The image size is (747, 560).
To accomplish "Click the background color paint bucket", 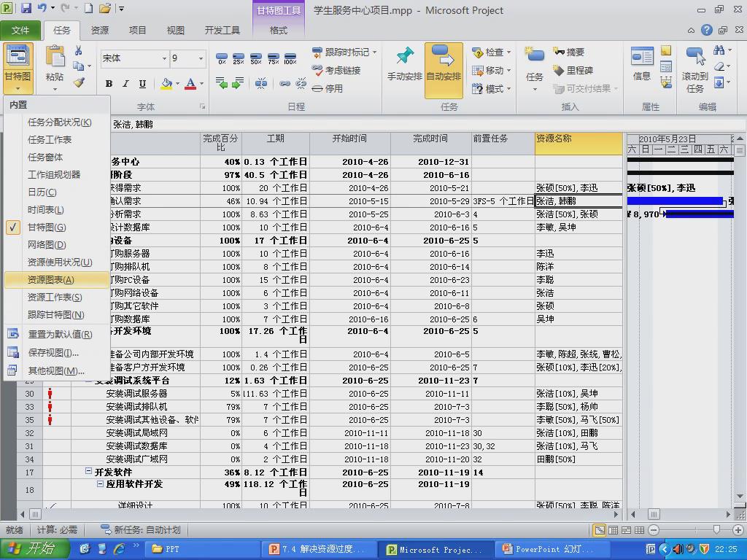I will tap(166, 84).
